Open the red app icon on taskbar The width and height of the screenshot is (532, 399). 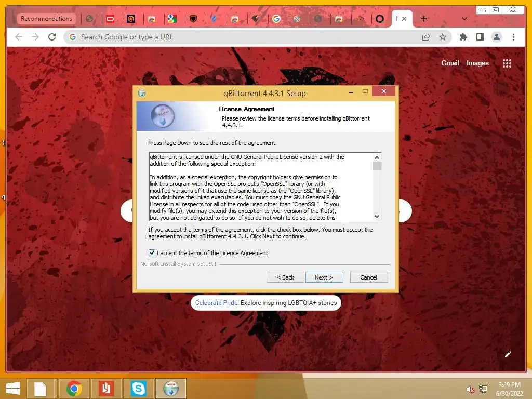click(106, 389)
